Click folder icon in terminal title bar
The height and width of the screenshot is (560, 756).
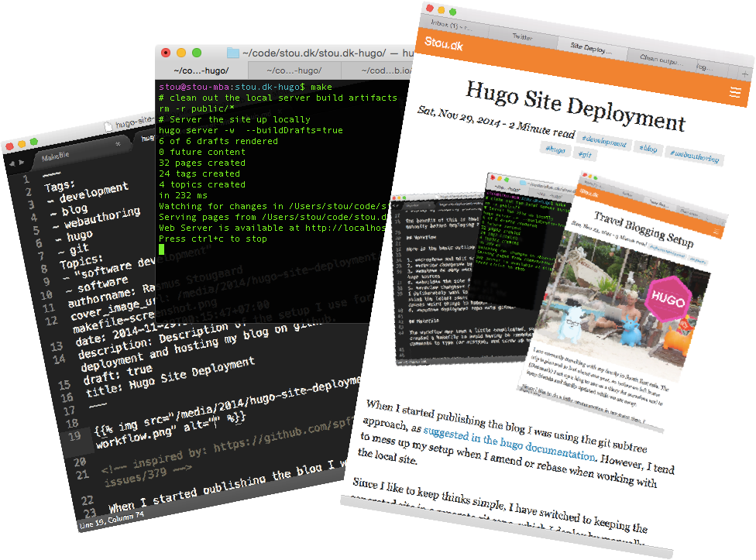pyautogui.click(x=233, y=53)
